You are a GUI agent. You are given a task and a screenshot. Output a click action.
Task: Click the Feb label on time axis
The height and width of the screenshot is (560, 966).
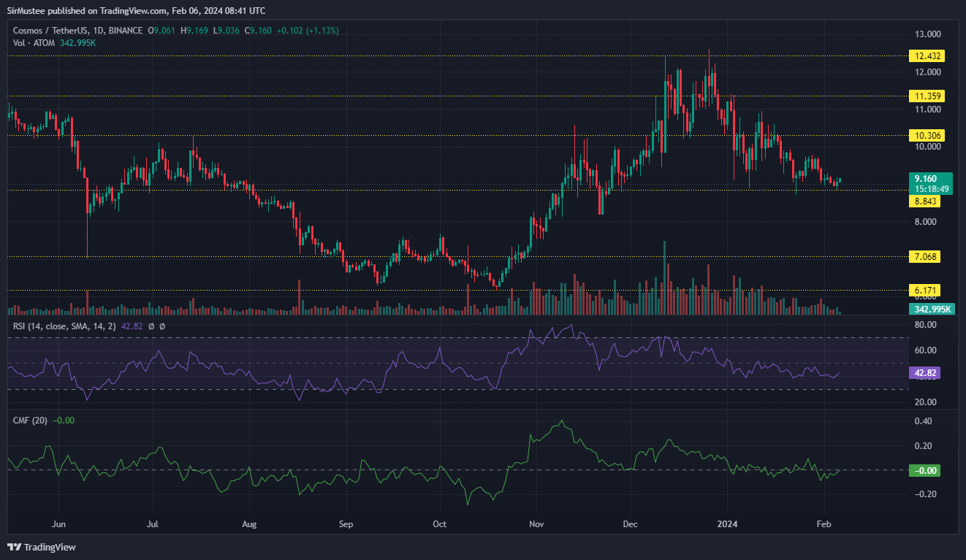point(824,523)
